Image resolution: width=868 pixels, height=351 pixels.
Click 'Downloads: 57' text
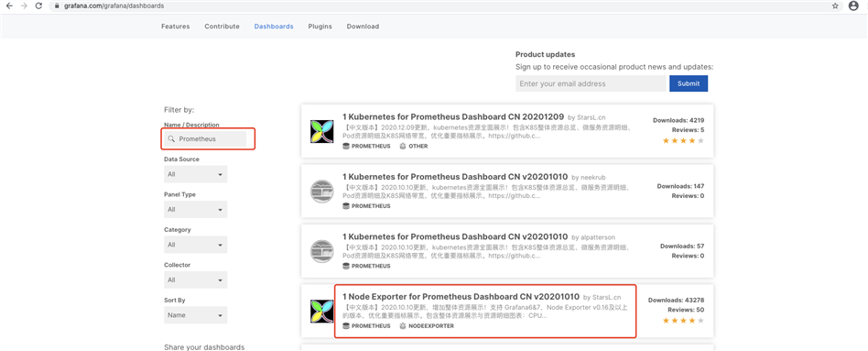682,247
